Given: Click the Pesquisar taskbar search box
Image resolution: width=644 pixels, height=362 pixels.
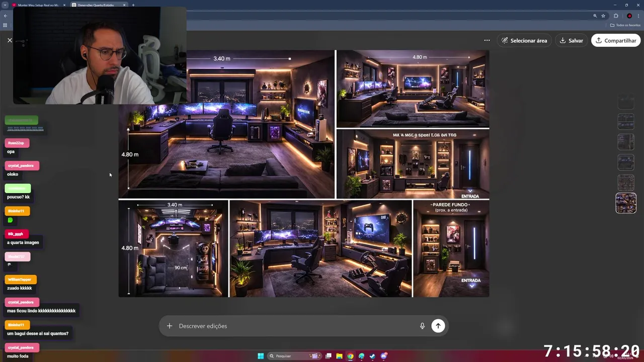Looking at the screenshot, I should point(294,356).
